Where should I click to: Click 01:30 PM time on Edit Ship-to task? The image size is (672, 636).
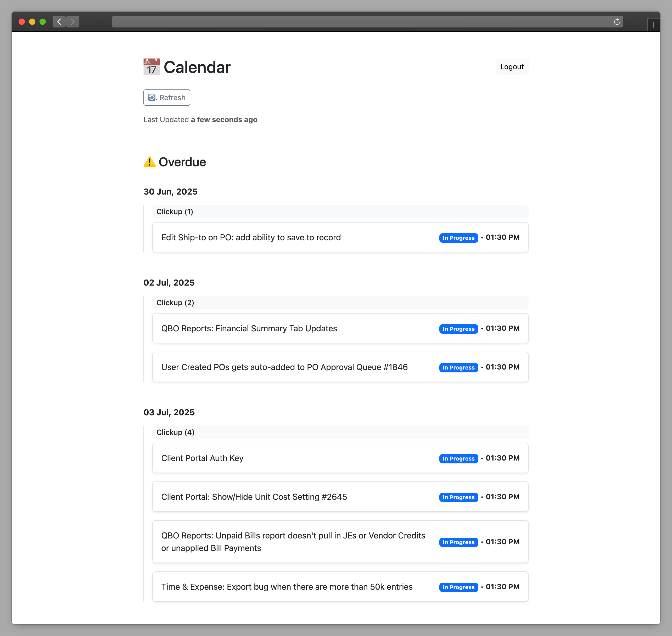click(502, 237)
